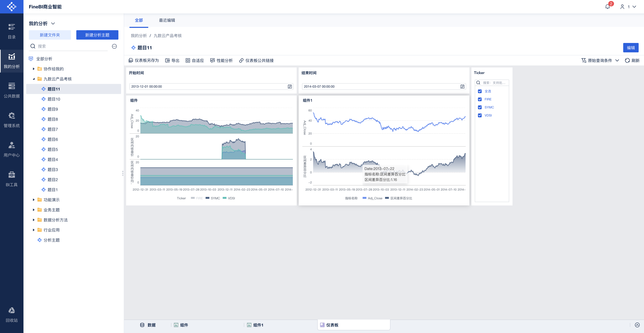Open the 组件1 bottom tab
This screenshot has height=333, width=644.
tap(255, 325)
